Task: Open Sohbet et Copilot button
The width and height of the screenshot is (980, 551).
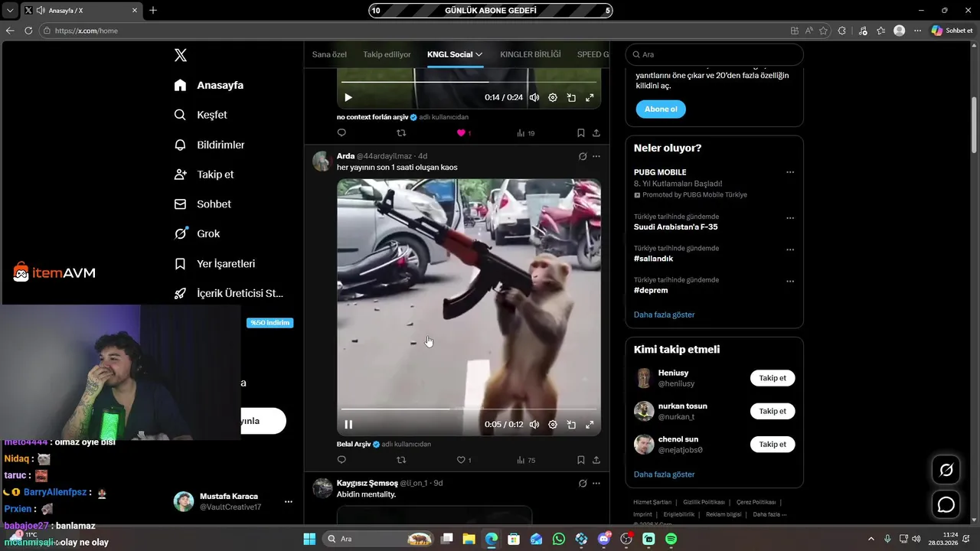Action: point(952,31)
